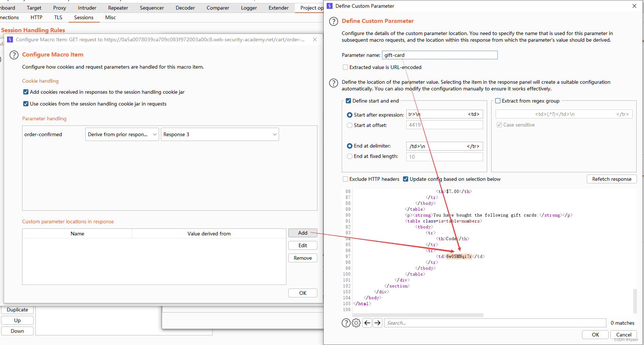Select End at delimiter radio button
Viewport: 644px width, 345px height.
(x=350, y=146)
